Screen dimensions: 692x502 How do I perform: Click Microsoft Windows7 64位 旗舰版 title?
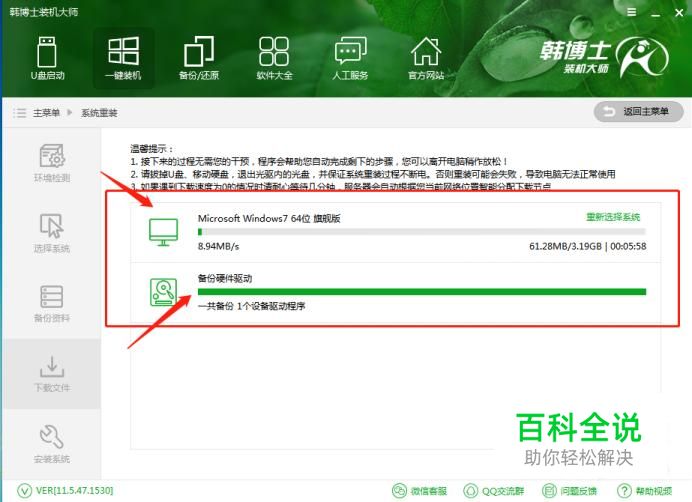[269, 218]
